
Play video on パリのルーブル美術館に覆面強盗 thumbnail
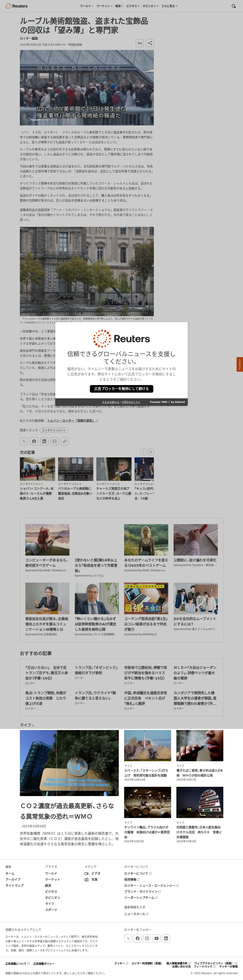(x=61, y=477)
